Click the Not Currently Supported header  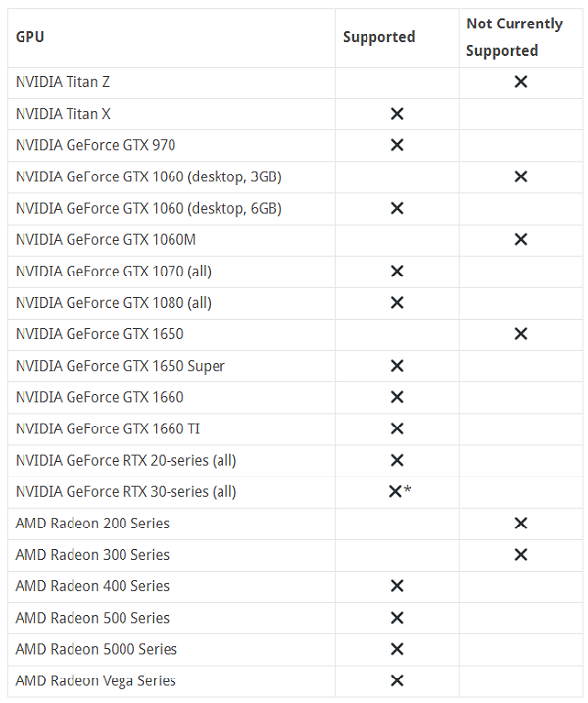514,37
